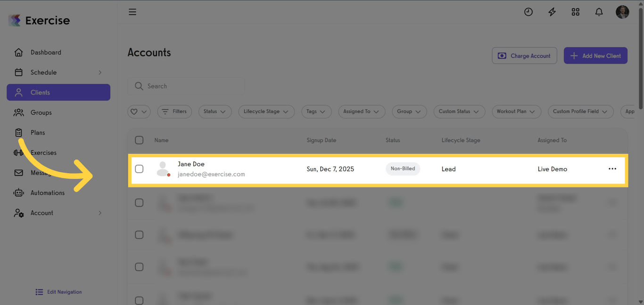Viewport: 644px width, 305px height.
Task: Open the notifications bell icon
Action: (x=599, y=12)
